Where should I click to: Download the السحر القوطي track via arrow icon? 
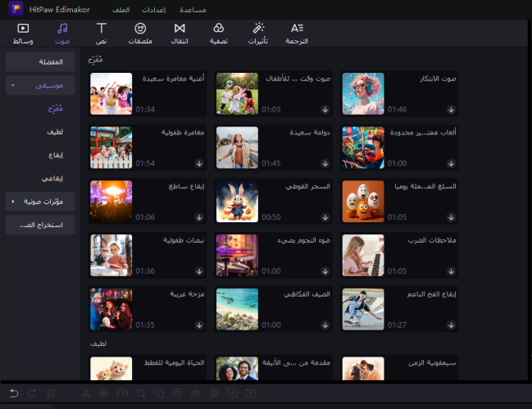pyautogui.click(x=325, y=217)
